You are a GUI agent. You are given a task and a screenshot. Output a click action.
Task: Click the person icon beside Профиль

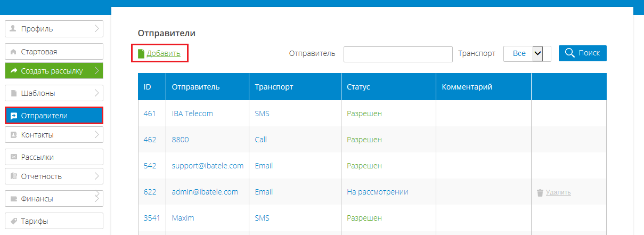(x=14, y=28)
